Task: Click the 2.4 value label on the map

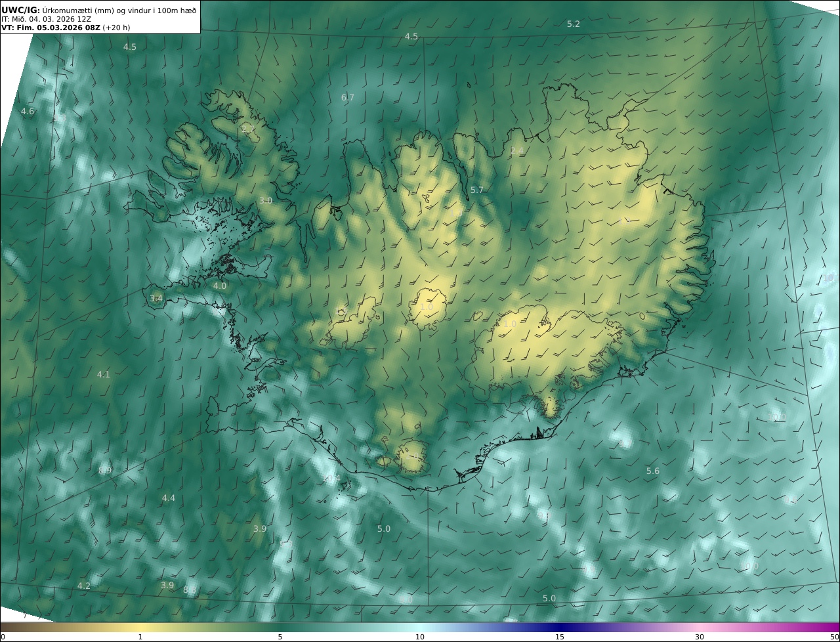Action: pos(517,151)
